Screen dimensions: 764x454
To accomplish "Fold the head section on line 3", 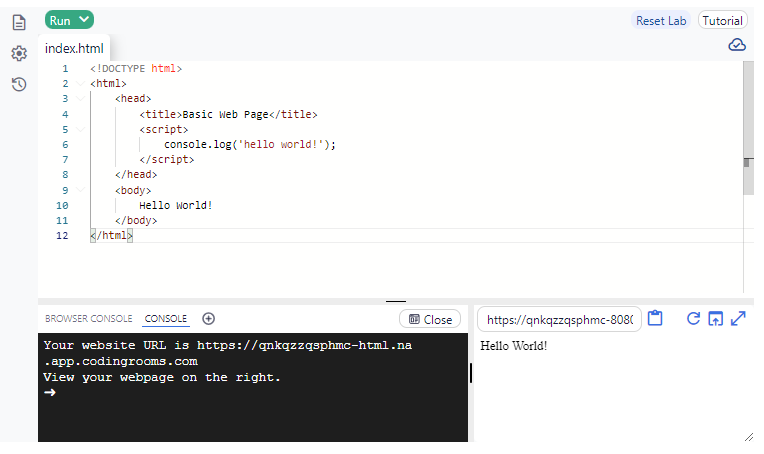I will [x=80, y=99].
